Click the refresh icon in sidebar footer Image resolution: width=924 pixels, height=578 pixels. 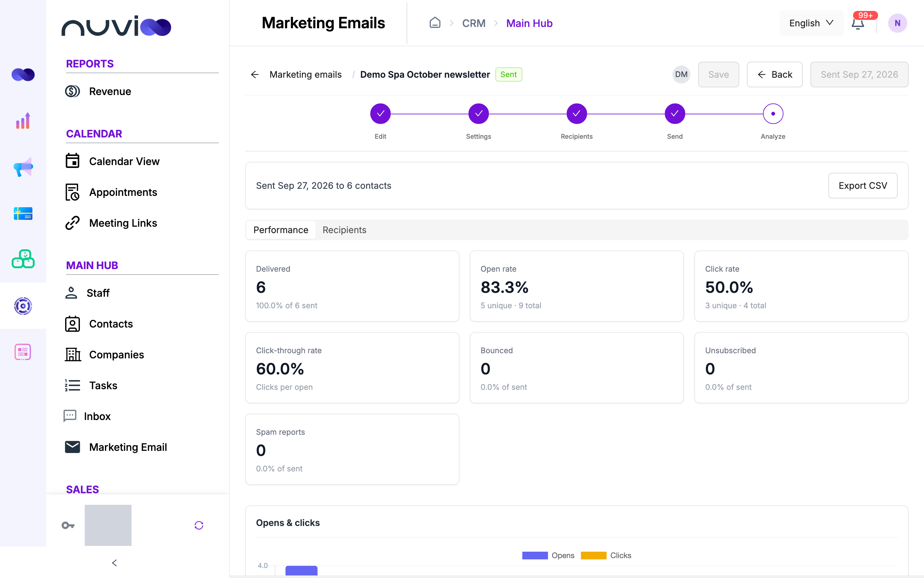click(x=199, y=525)
